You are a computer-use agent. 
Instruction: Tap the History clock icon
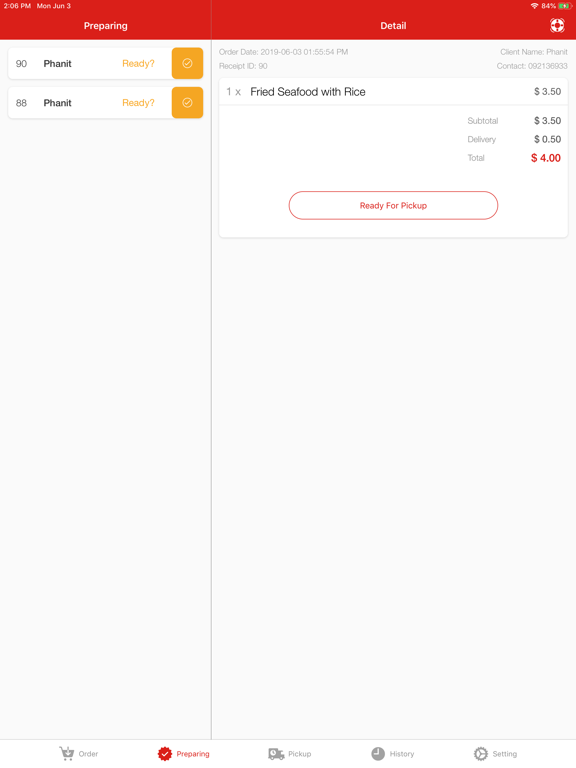pyautogui.click(x=378, y=753)
